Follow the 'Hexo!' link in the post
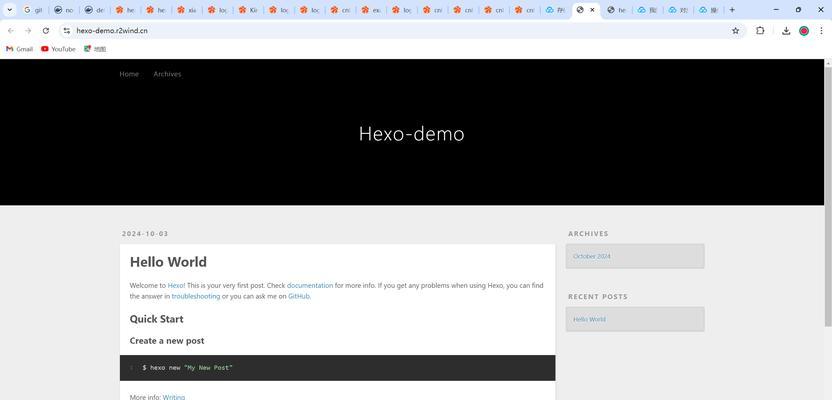 point(176,285)
